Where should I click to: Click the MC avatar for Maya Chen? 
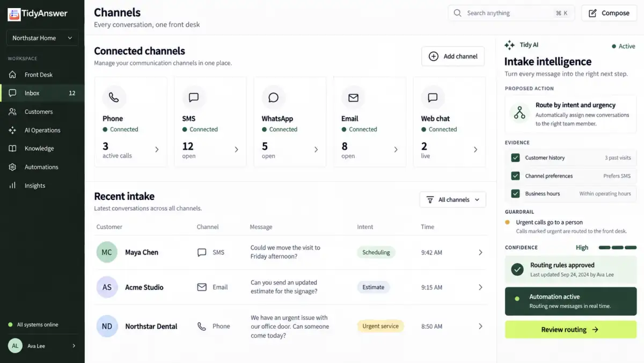[107, 252]
